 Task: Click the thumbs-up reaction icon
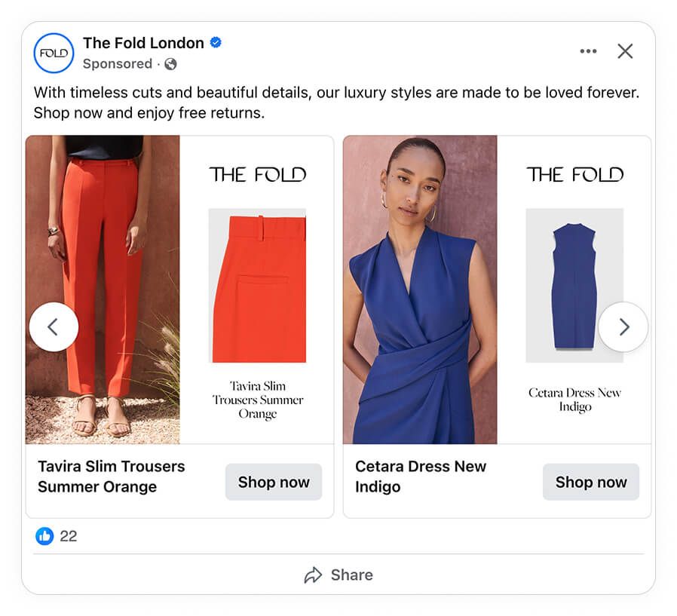tap(44, 537)
